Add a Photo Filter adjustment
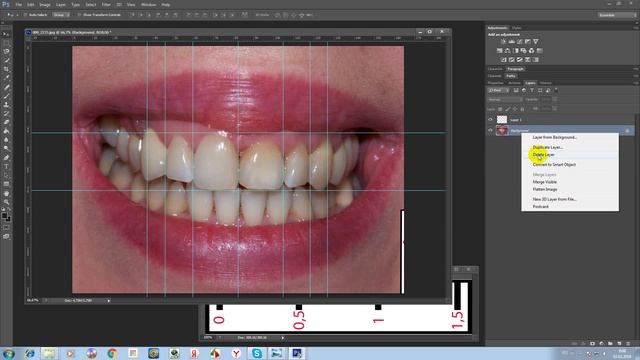Viewport: 640px width, 360px height. tap(524, 51)
